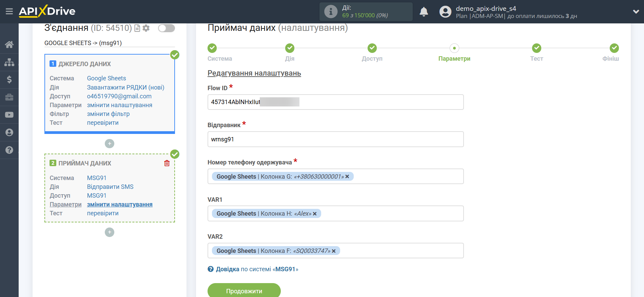Click receiver змінити налаштування link
Image resolution: width=644 pixels, height=297 pixels.
120,204
